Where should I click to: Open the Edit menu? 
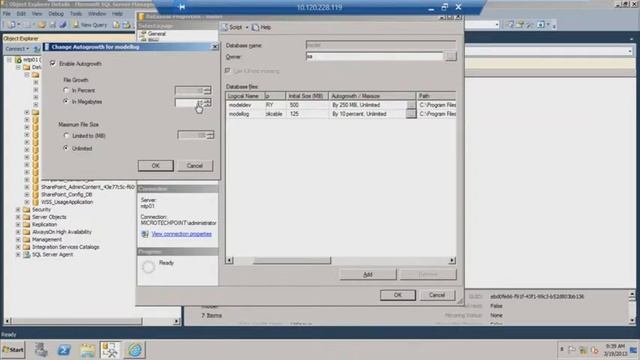21,14
